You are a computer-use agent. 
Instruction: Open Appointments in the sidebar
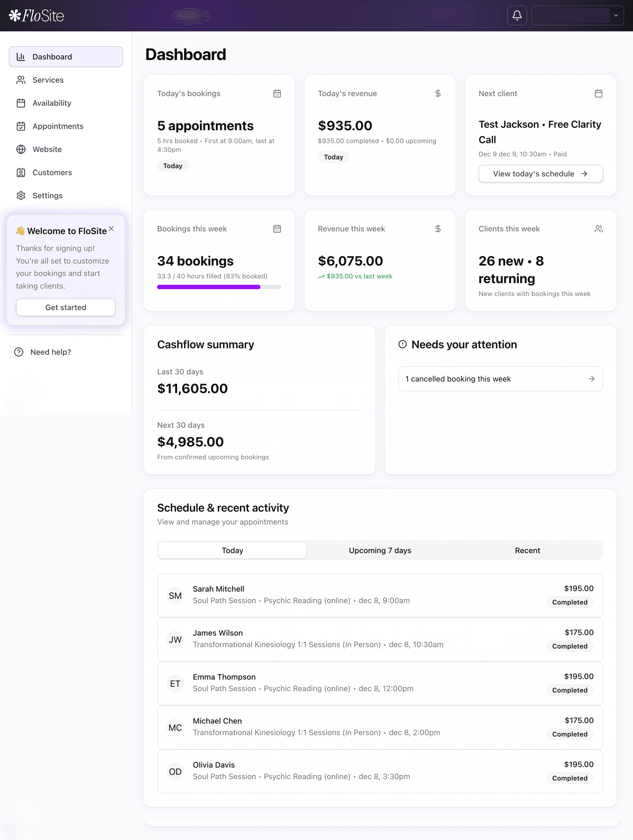[58, 126]
